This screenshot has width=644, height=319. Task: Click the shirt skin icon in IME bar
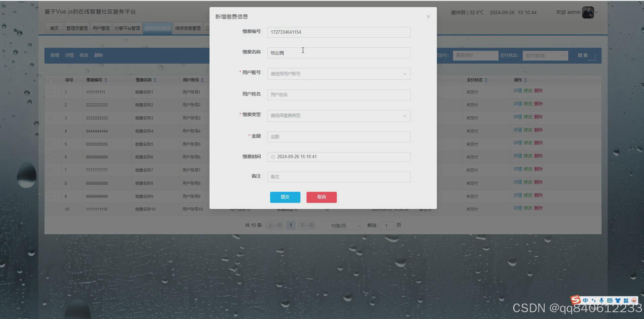618,300
